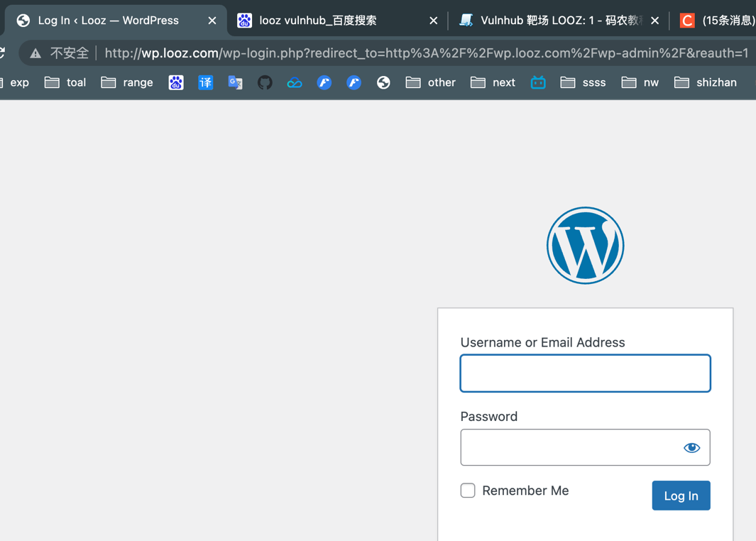Close the Vulnhub 靶场 LOOZ tab
756x541 pixels.
click(x=654, y=21)
